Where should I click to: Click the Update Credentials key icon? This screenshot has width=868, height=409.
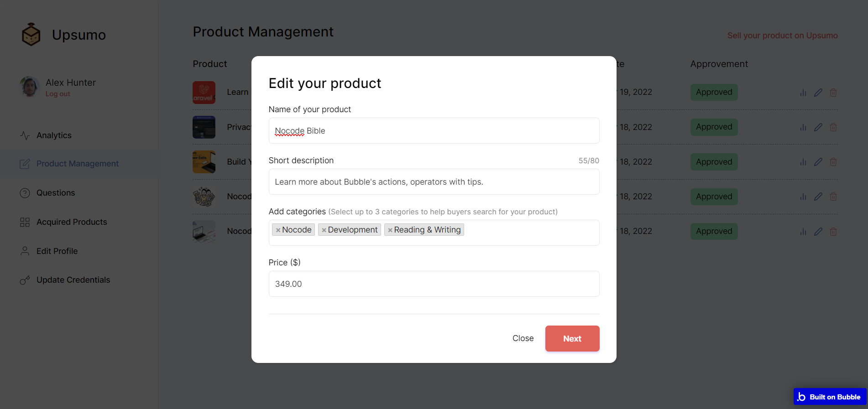(x=25, y=280)
